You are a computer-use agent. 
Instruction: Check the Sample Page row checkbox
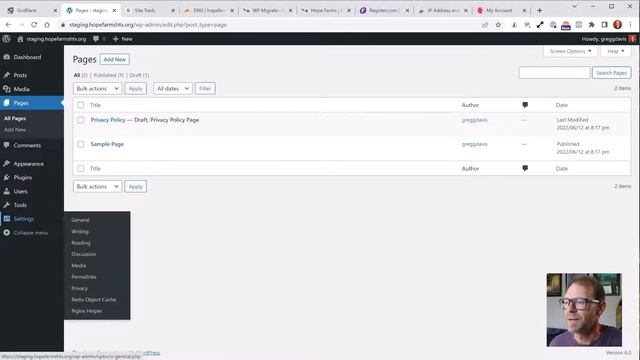81,144
